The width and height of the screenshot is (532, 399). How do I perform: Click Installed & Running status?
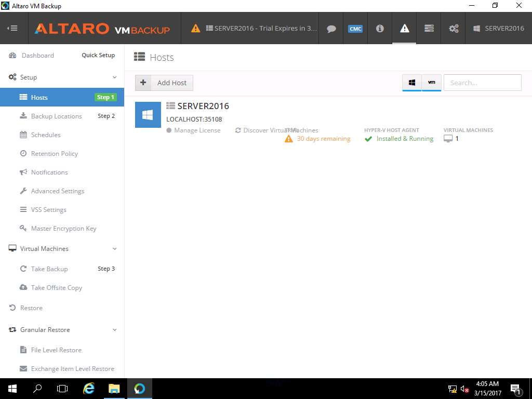pos(399,139)
